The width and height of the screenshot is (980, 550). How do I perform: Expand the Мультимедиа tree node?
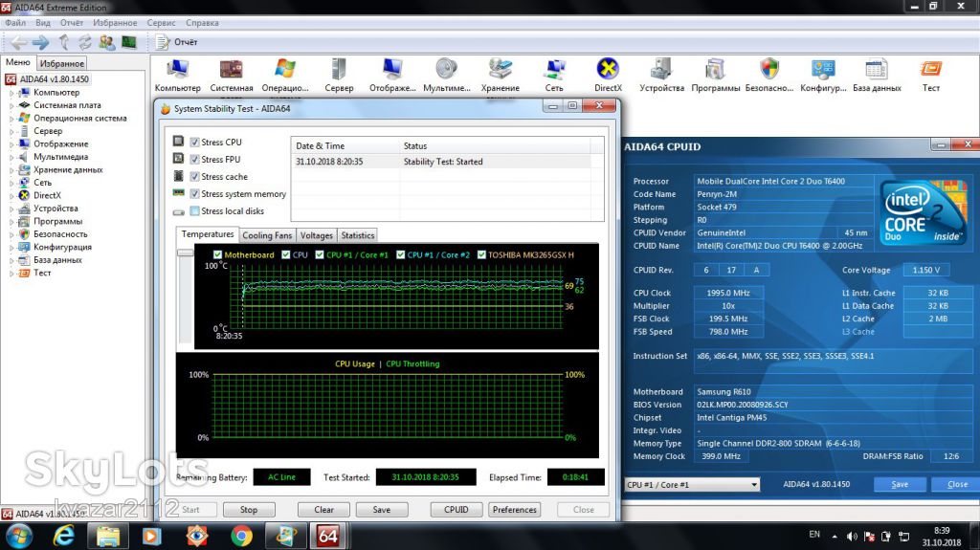[x=11, y=157]
